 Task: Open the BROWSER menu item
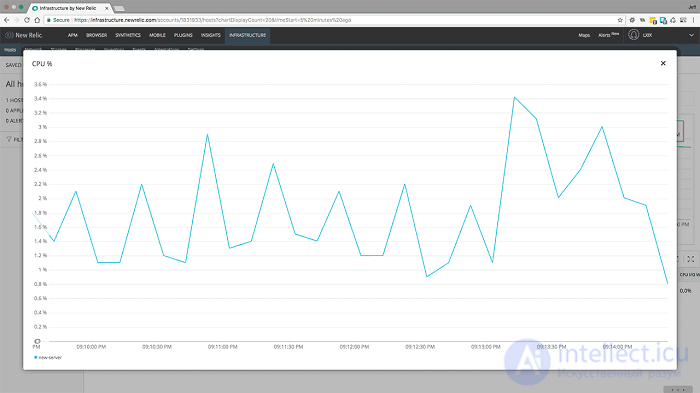pos(96,35)
